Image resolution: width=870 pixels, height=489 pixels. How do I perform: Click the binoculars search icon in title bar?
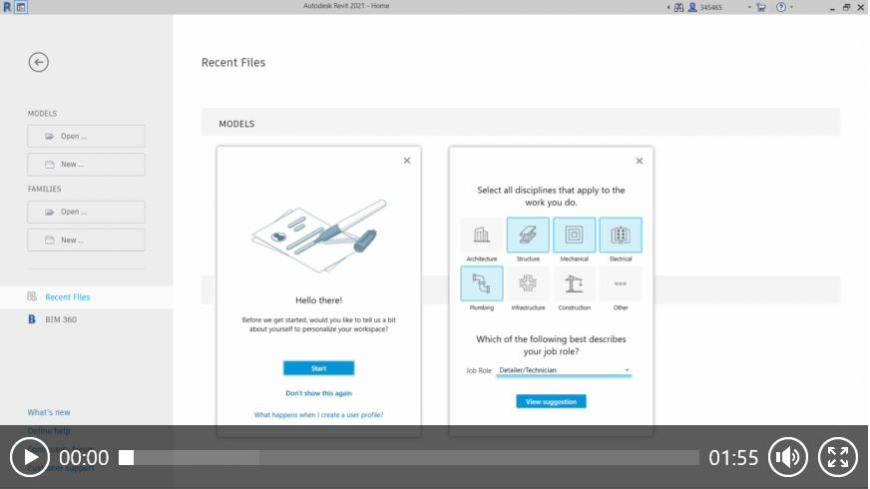(x=679, y=7)
